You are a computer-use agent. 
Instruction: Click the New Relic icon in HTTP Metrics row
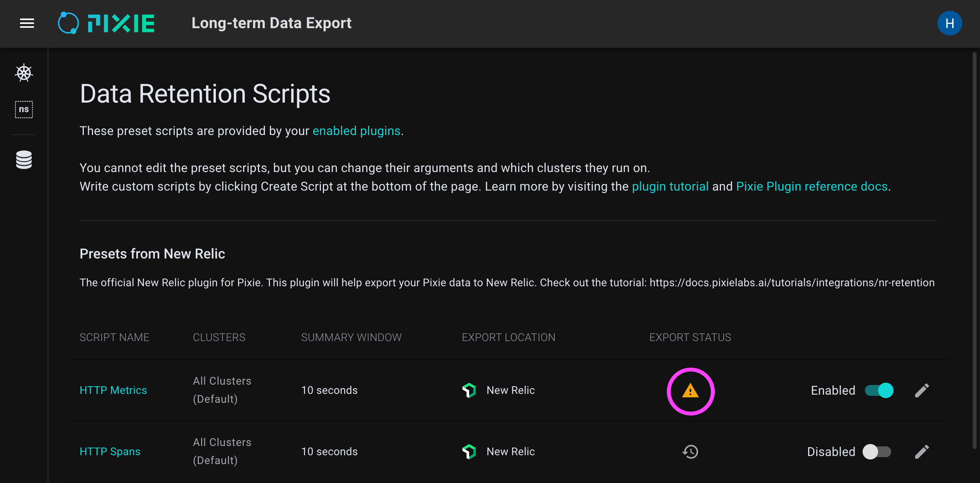[x=469, y=390]
